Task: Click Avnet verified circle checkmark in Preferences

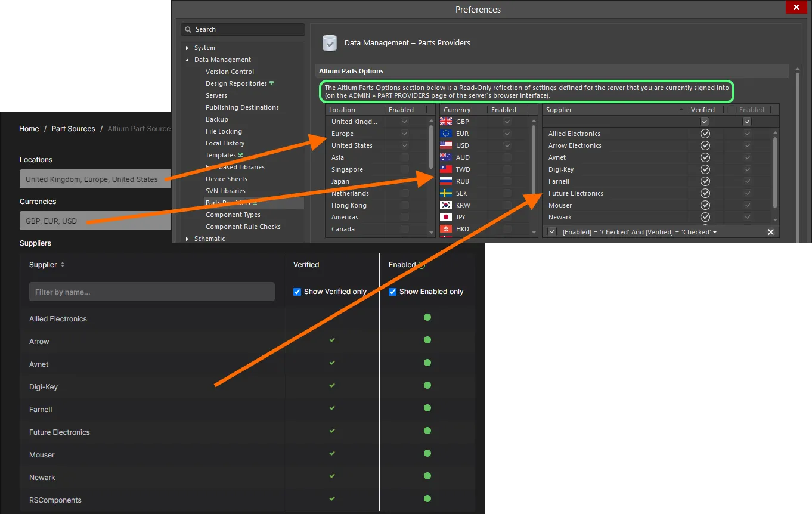Action: click(x=705, y=157)
